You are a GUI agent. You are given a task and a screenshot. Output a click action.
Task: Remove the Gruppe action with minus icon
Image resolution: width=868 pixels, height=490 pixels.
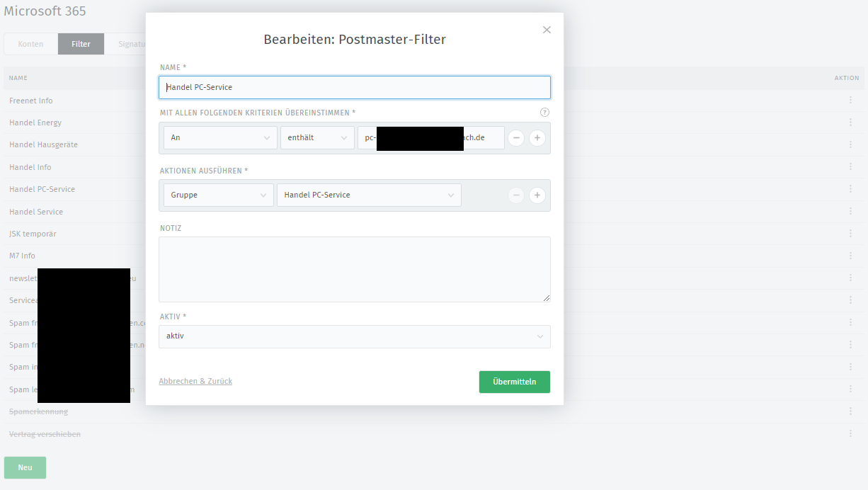pos(516,195)
